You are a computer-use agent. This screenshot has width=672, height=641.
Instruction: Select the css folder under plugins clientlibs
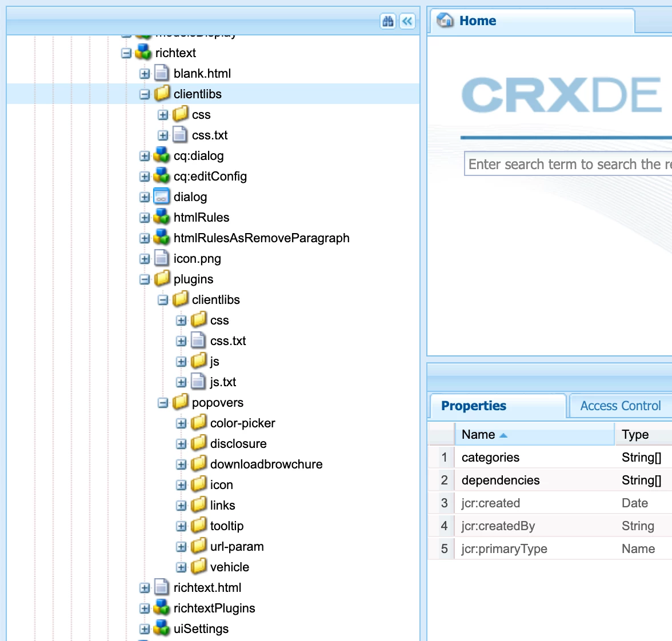tap(219, 320)
